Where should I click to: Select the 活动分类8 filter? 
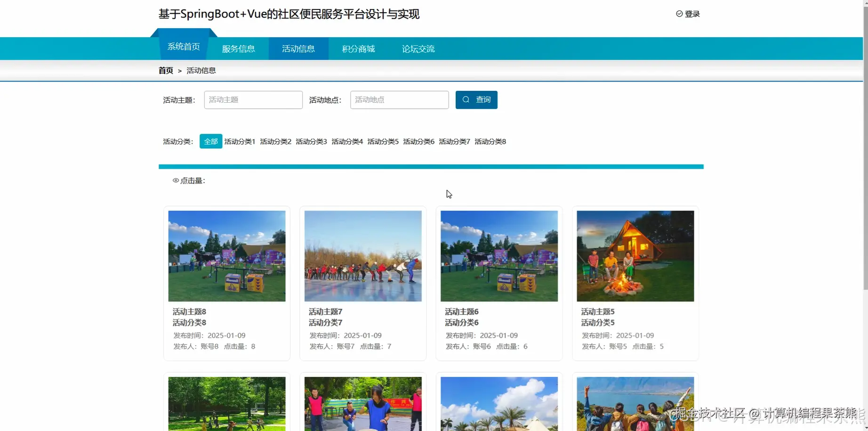pos(490,141)
